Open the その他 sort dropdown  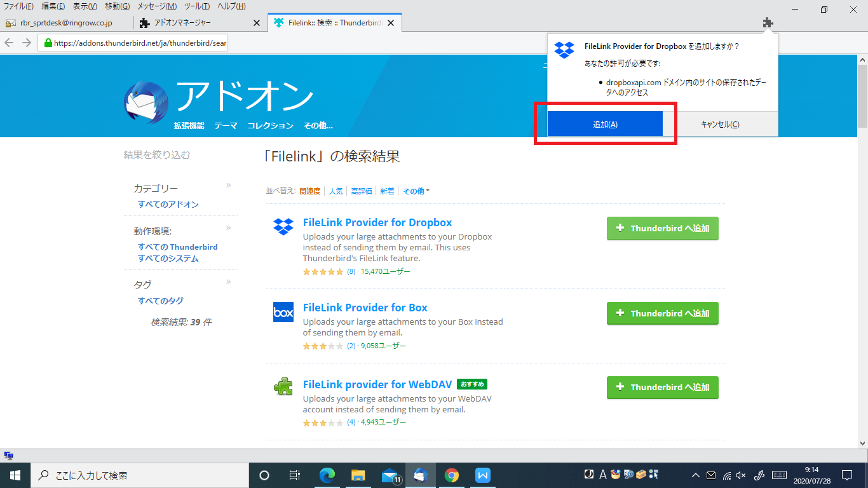pyautogui.click(x=415, y=190)
